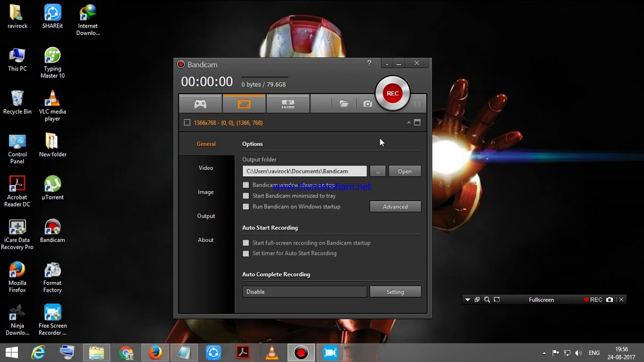644x362 pixels.
Task: Enable Bandicam window always on top
Action: [x=246, y=185]
